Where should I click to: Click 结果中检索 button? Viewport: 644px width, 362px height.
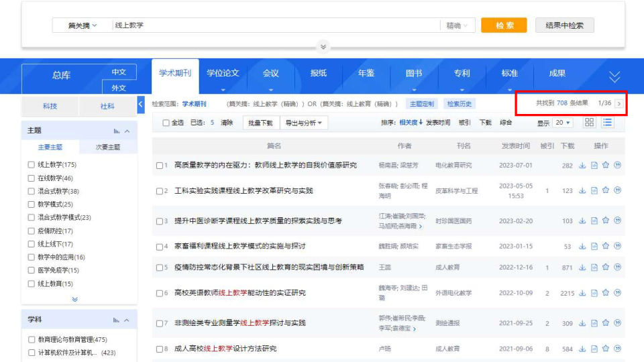(564, 25)
